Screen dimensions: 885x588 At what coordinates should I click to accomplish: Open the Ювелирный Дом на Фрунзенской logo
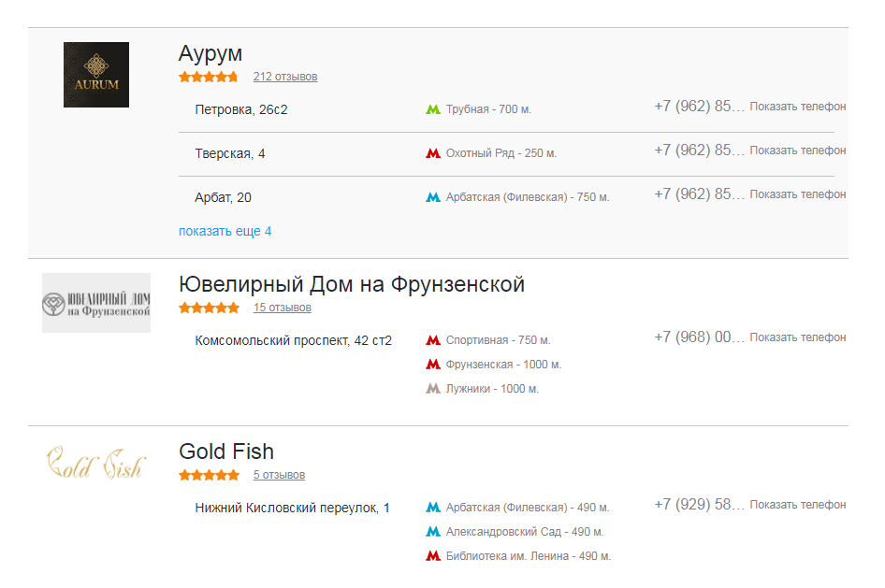(x=96, y=303)
